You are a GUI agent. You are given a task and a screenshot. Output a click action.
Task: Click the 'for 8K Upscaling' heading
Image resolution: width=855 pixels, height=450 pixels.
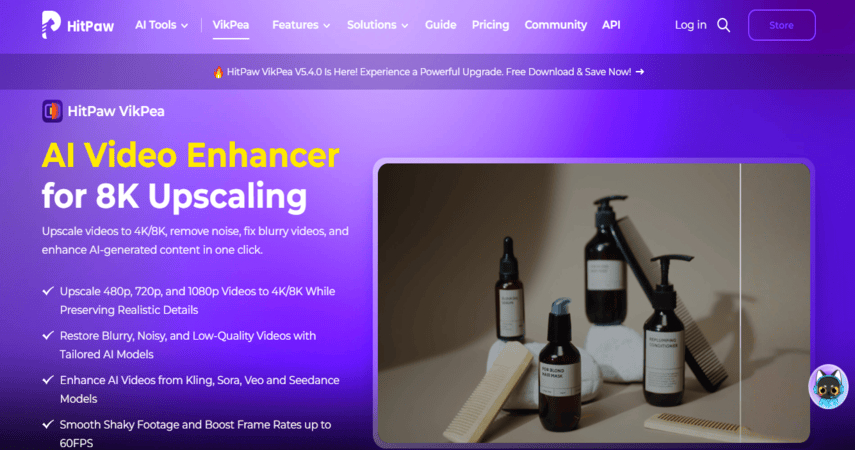coord(174,196)
